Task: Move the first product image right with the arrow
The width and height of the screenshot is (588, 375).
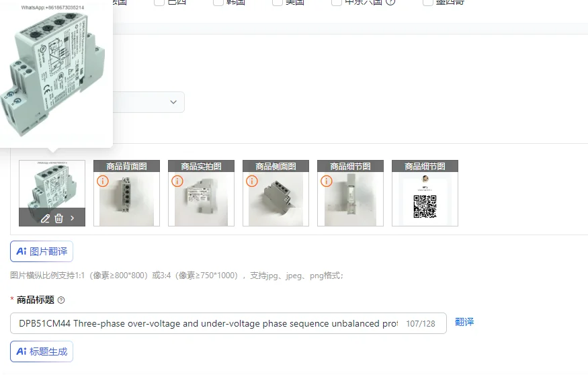Action: tap(73, 218)
